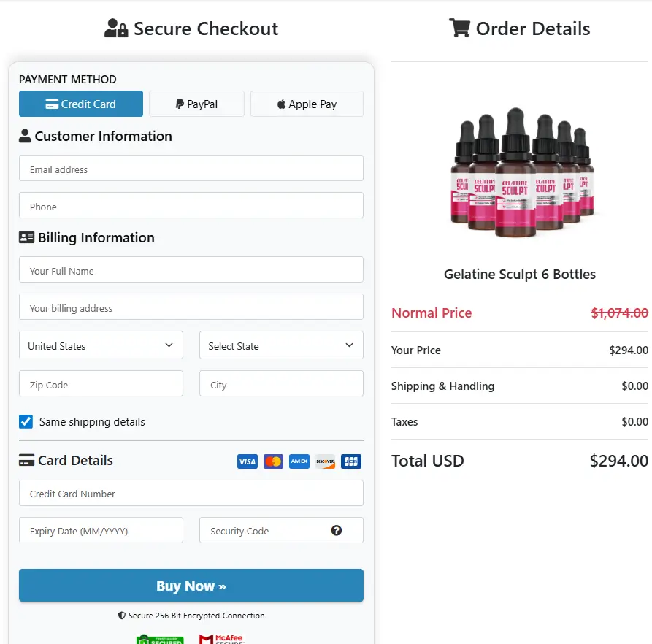Expand the Select State dropdown
This screenshot has height=644, width=652.
coord(280,345)
